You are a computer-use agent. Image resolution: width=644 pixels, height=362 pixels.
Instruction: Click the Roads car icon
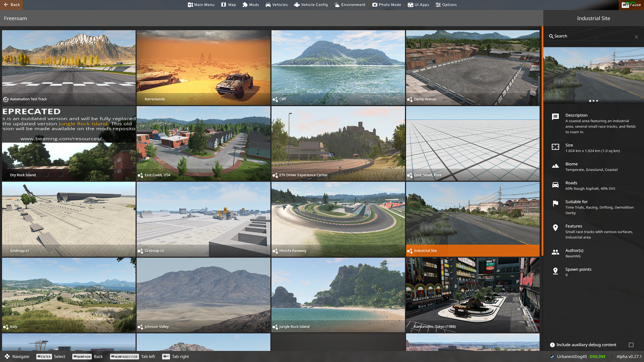pos(555,185)
